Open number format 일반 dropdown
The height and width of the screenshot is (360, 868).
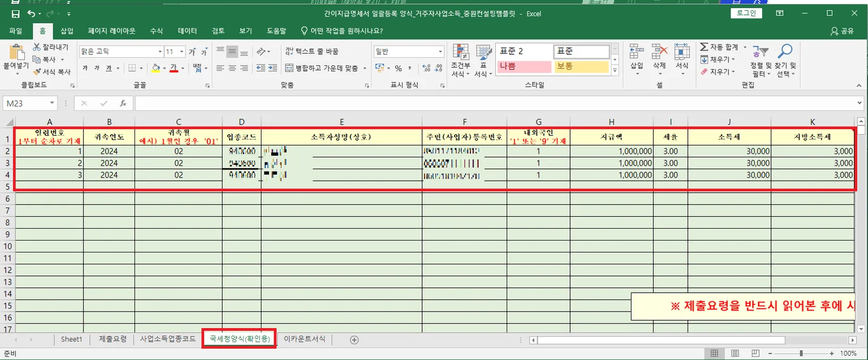(x=441, y=52)
